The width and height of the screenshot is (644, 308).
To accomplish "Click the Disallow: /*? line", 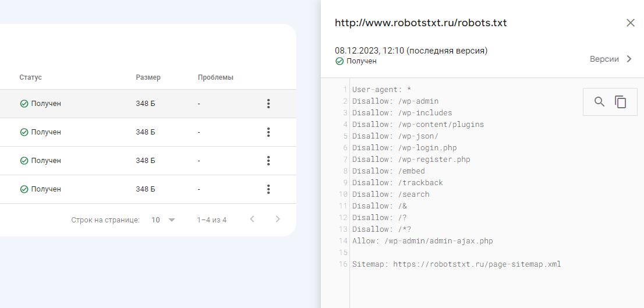I will 382,229.
